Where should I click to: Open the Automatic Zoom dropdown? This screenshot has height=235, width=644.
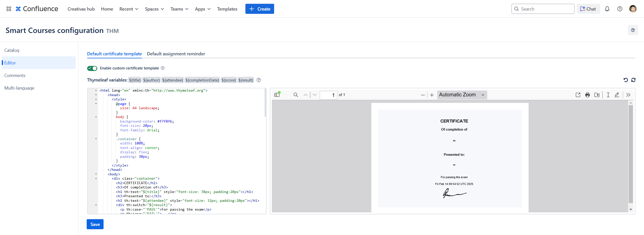pyautogui.click(x=462, y=95)
